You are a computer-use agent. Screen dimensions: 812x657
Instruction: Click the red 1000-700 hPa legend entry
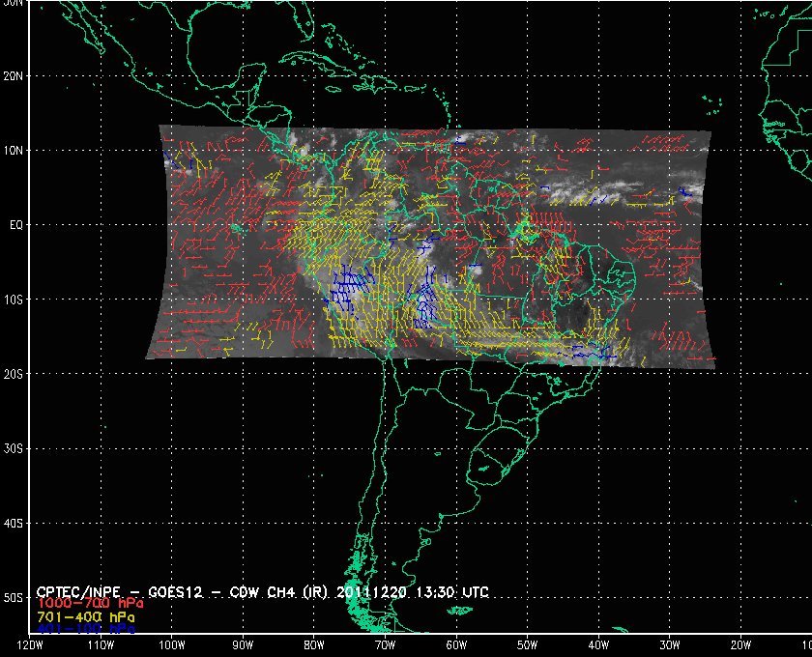[x=90, y=604]
